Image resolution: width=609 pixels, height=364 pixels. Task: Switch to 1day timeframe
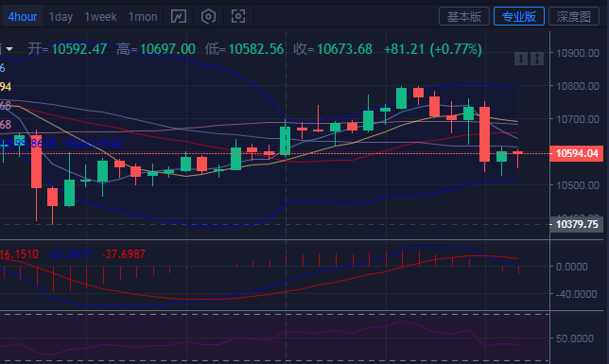(61, 17)
